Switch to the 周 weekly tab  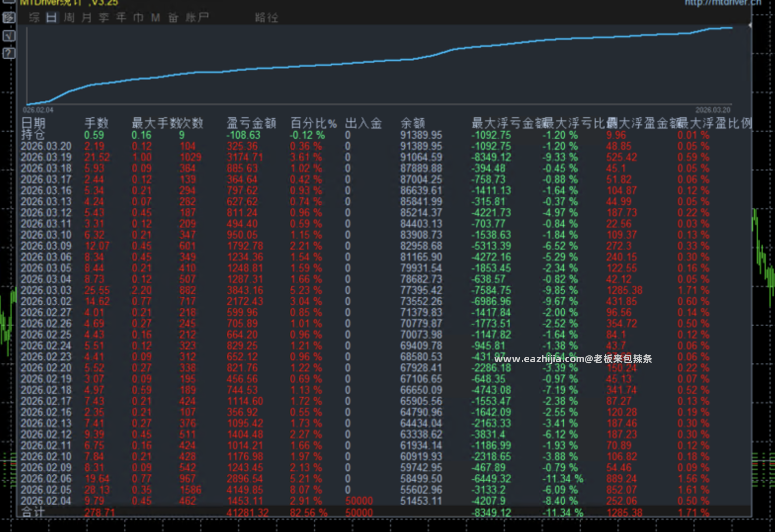click(69, 18)
